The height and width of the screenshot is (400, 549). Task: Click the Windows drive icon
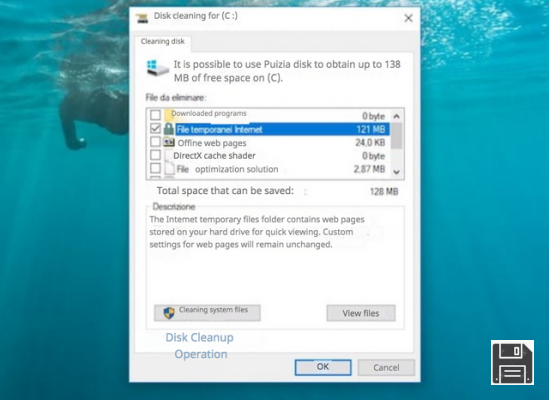157,68
